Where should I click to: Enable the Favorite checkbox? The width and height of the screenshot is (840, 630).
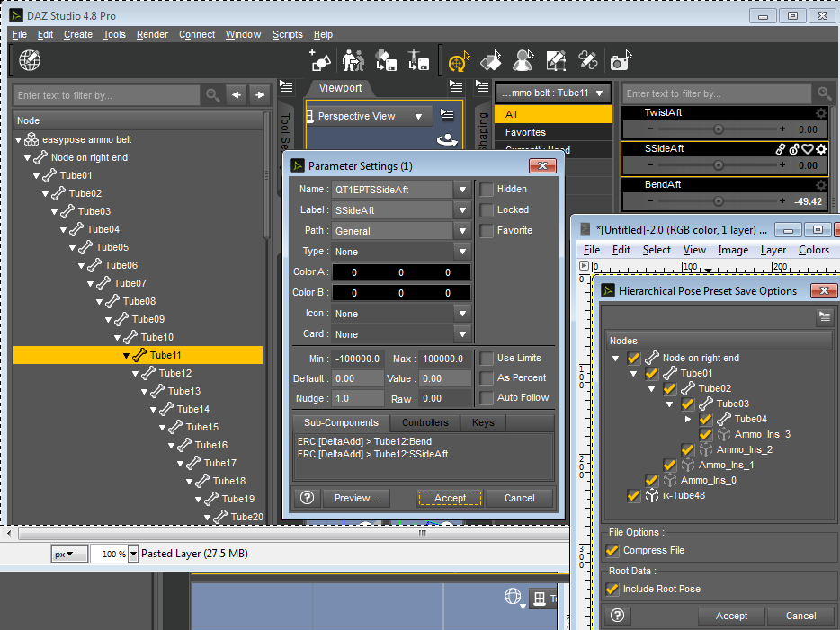tap(487, 231)
